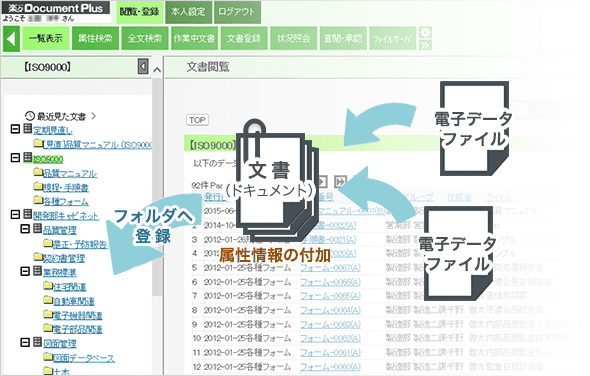
Task: Click the last-page icon in pagination
Action: point(340,181)
